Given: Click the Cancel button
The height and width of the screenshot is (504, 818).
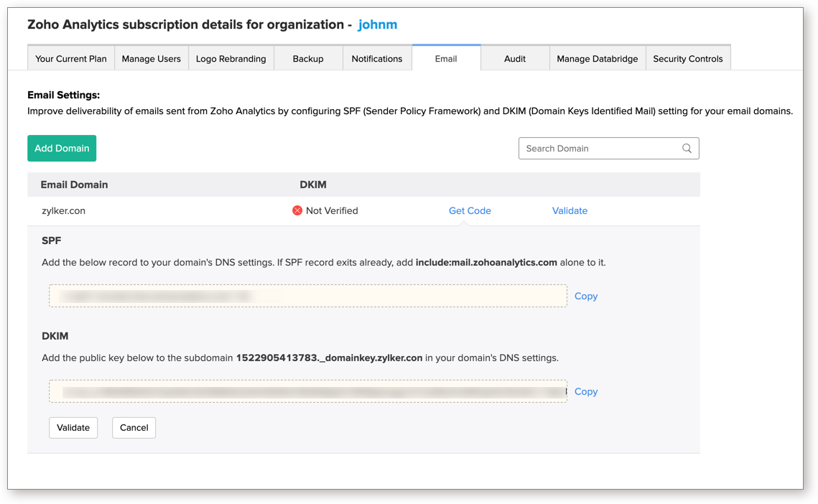Looking at the screenshot, I should 134,427.
